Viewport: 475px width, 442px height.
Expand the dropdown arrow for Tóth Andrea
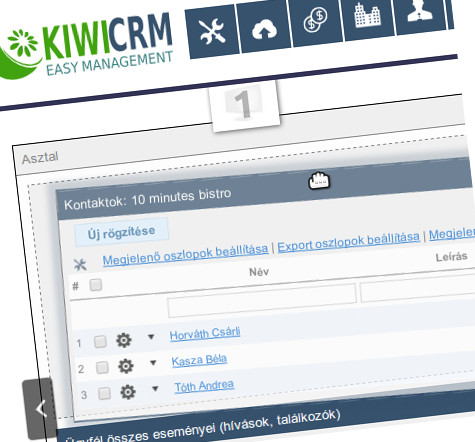pos(155,388)
